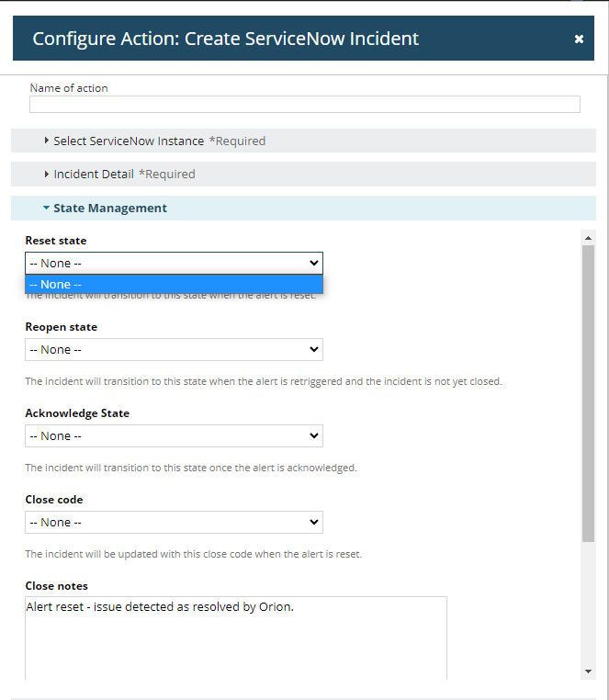Screen dimensions: 609x700
Task: Select the highlighted -- None -- option
Action: point(174,285)
